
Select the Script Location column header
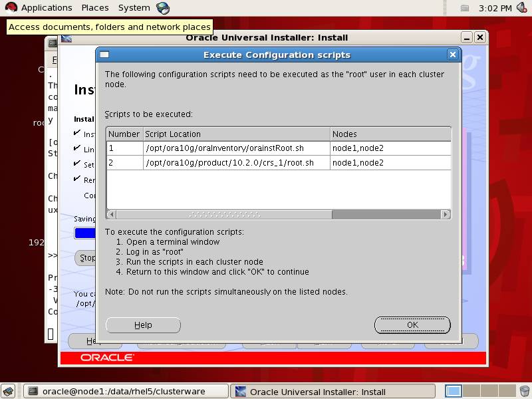(x=237, y=134)
